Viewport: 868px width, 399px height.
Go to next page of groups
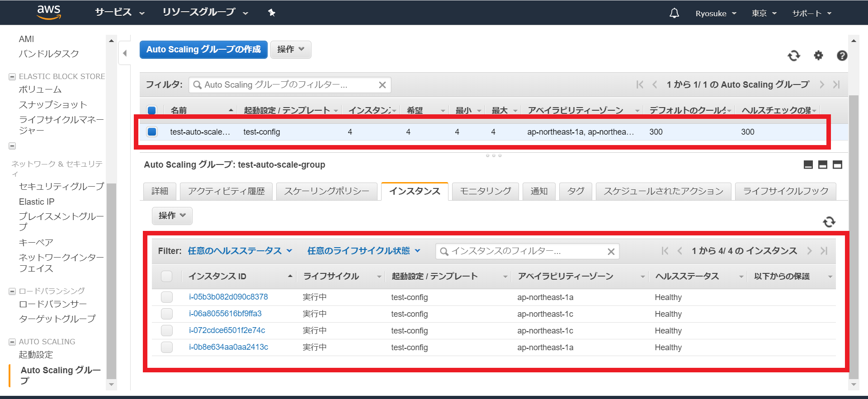coord(822,84)
